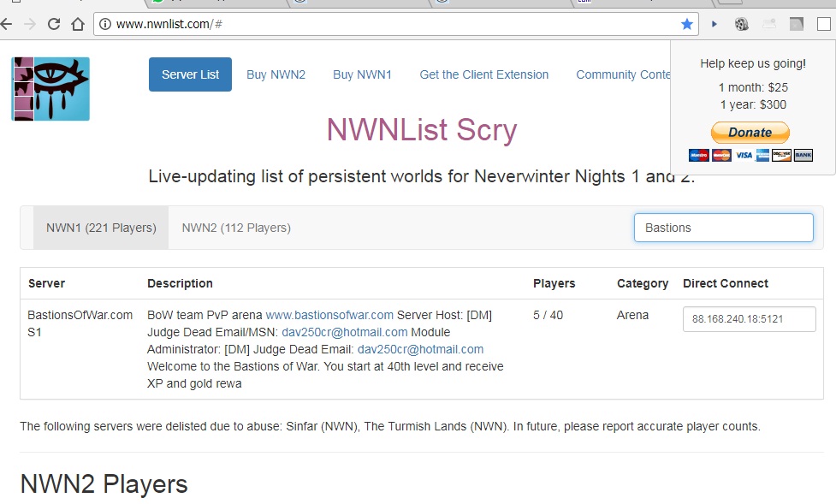This screenshot has height=504, width=836.
Task: Open Buy NWN2 menu link
Action: [276, 74]
